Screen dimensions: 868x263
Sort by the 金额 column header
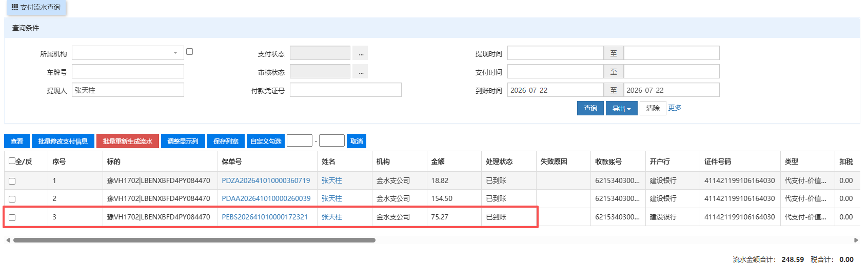(x=438, y=161)
